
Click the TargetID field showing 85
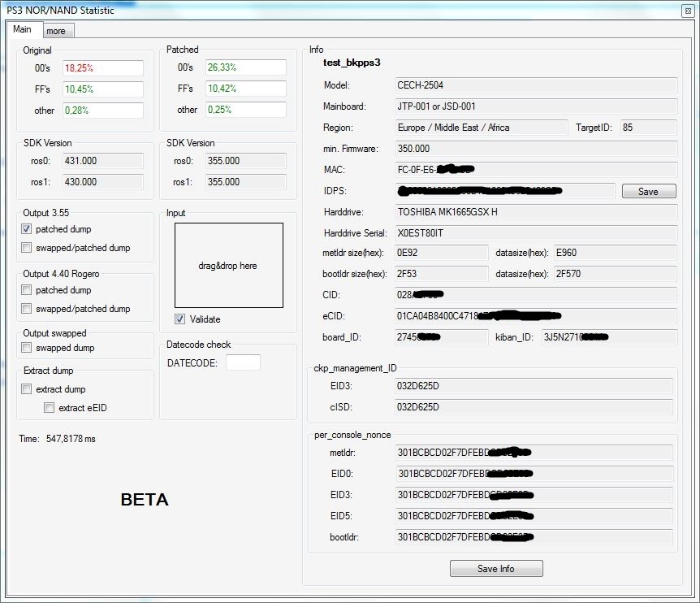click(x=647, y=128)
